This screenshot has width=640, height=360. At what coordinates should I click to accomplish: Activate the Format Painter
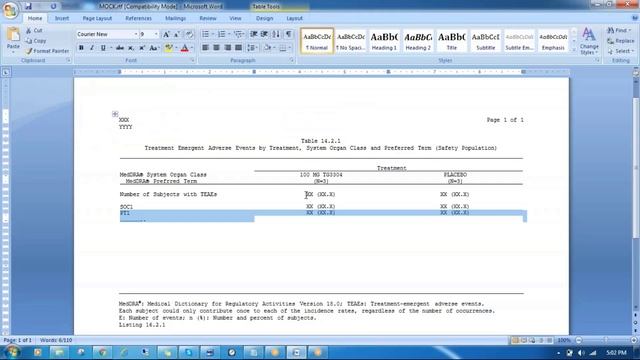pos(47,51)
